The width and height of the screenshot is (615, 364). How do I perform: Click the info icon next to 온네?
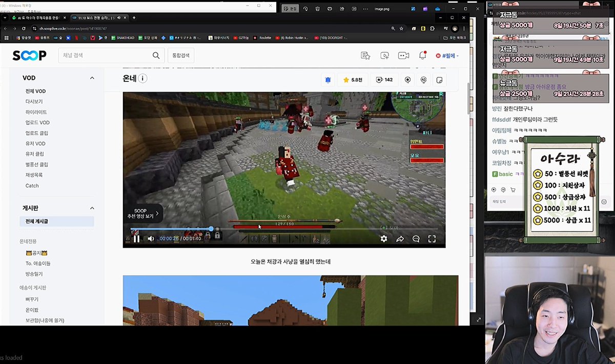(143, 79)
